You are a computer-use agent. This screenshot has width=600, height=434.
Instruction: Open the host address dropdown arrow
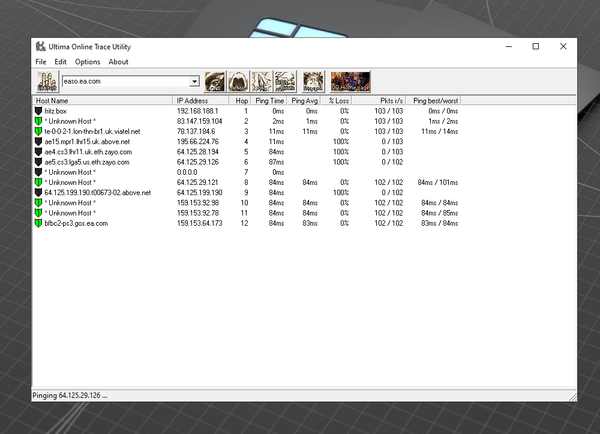(x=194, y=81)
